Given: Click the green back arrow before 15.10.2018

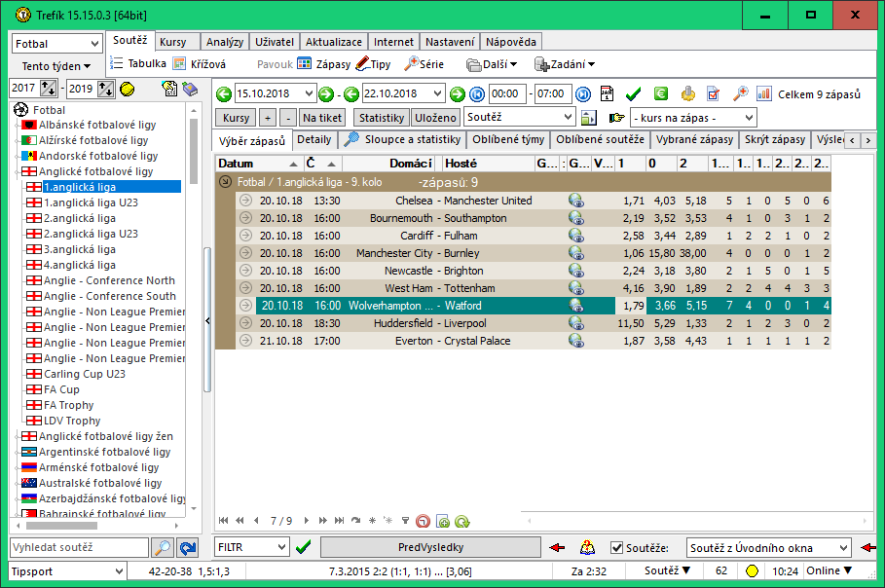Looking at the screenshot, I should pyautogui.click(x=224, y=94).
